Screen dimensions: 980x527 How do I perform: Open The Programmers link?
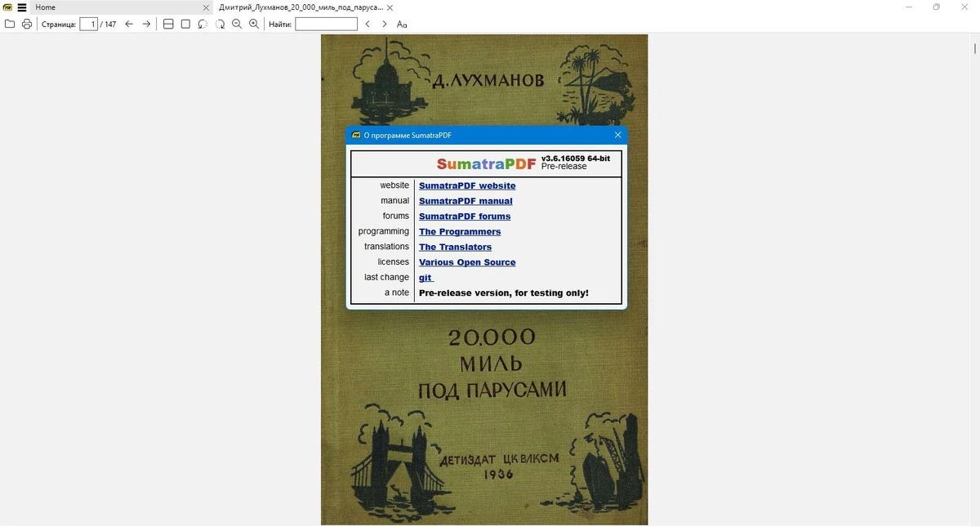[x=460, y=232]
